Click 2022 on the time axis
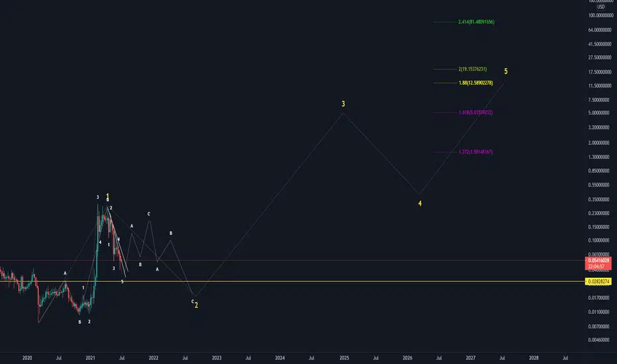The image size is (617, 364). point(154,358)
